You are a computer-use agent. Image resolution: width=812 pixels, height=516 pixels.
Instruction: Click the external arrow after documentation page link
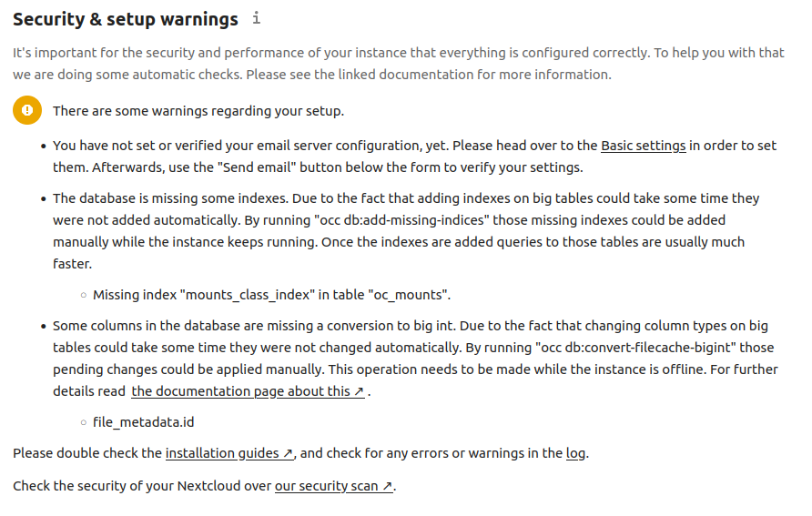coord(359,391)
